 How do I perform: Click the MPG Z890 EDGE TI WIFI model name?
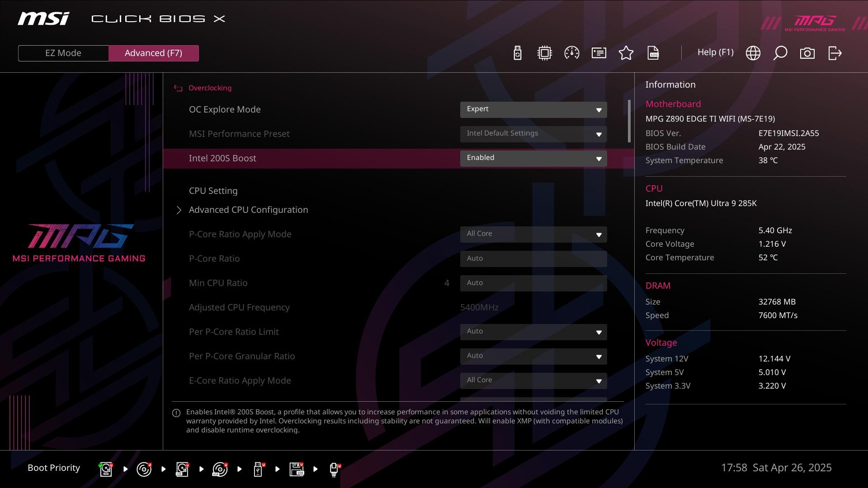(710, 119)
